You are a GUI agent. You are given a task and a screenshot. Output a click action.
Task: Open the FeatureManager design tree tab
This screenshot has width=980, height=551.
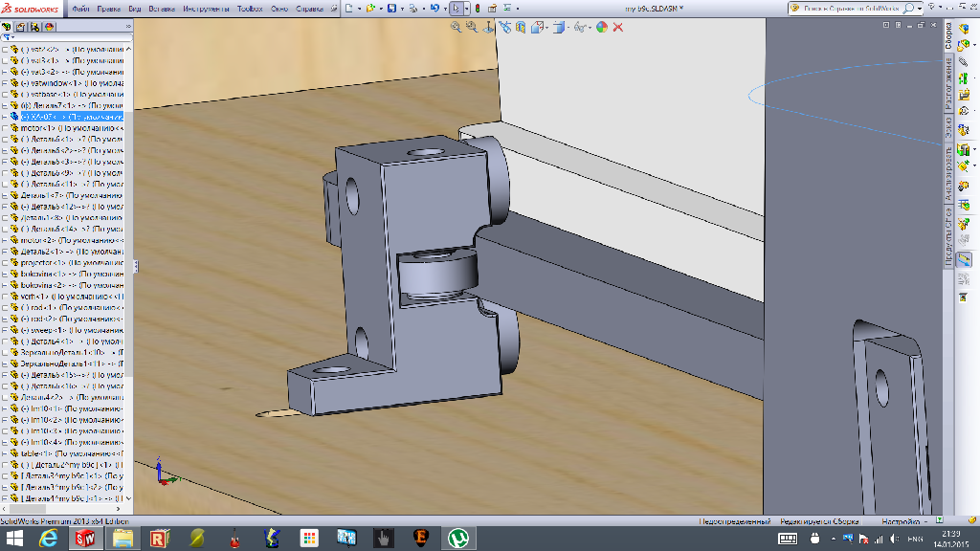click(x=7, y=27)
